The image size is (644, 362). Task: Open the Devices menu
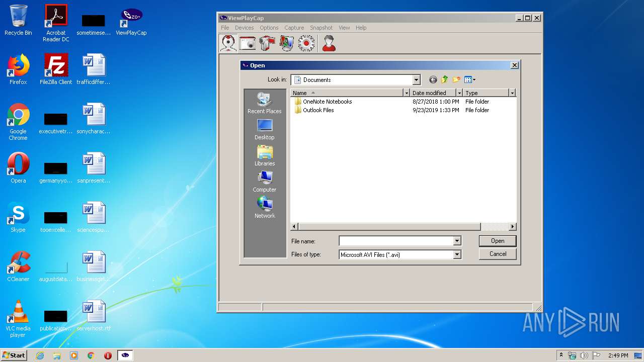245,28
